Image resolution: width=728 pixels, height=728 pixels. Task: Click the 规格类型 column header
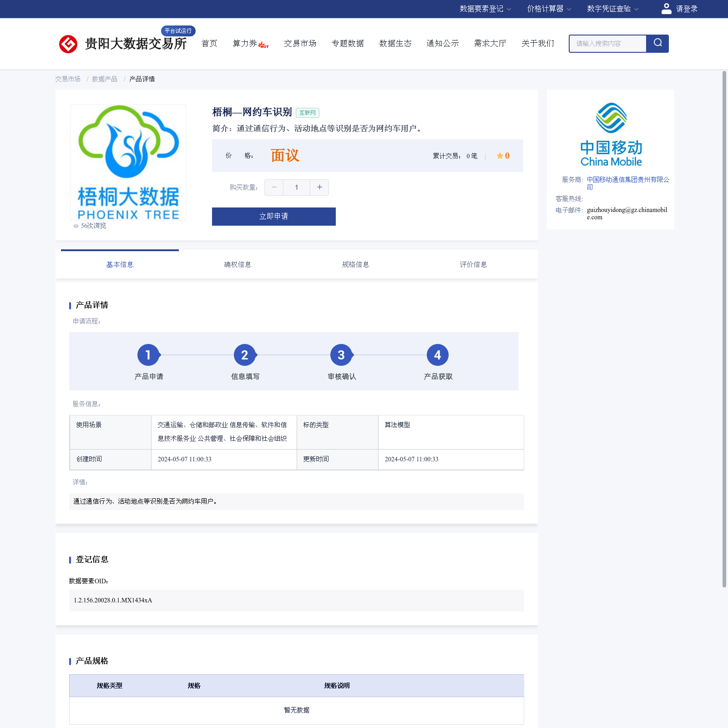pyautogui.click(x=109, y=686)
